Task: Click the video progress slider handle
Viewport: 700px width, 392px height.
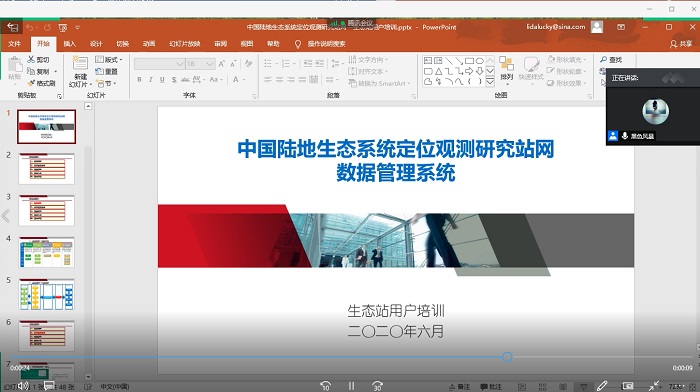Action: tap(507, 357)
